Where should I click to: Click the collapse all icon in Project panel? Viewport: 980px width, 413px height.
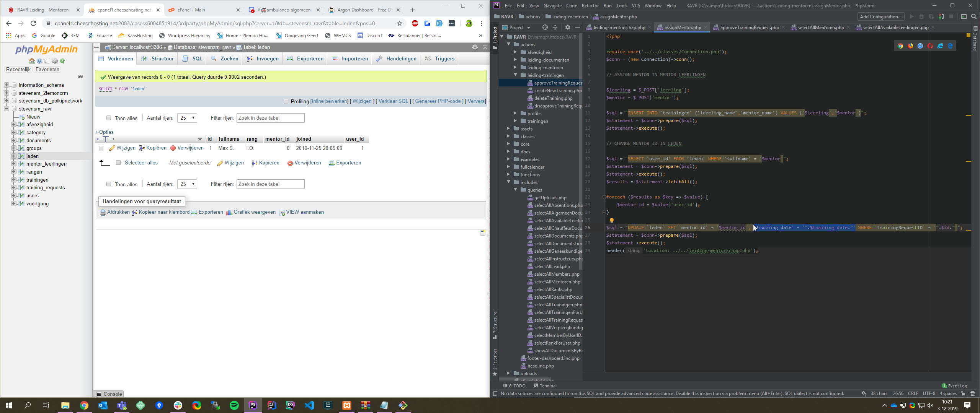click(555, 27)
